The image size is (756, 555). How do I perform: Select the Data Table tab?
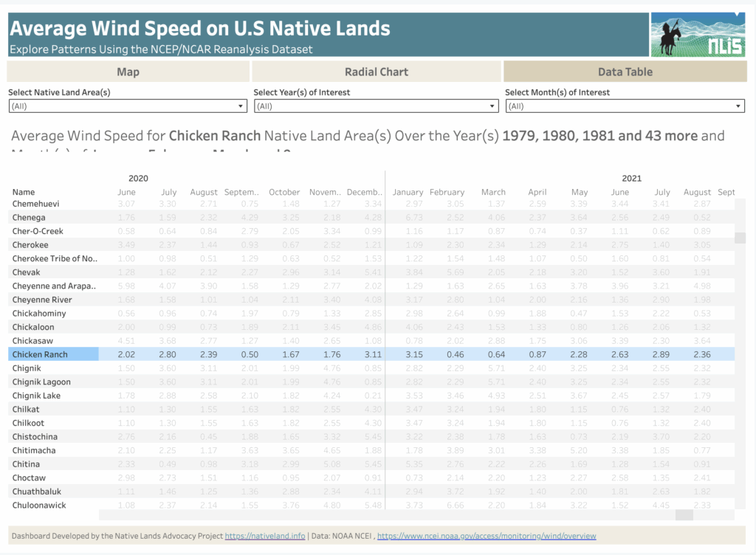click(625, 72)
